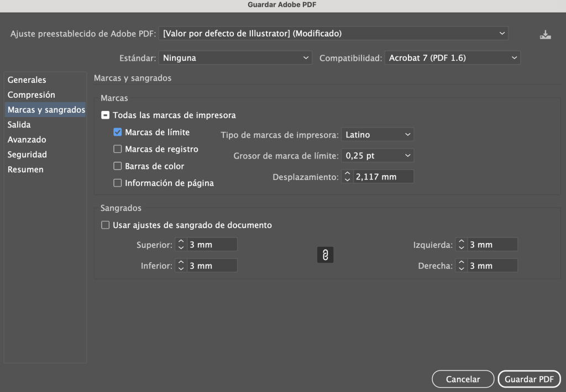Click the save preset download icon
Image resolution: width=566 pixels, height=392 pixels.
[546, 34]
